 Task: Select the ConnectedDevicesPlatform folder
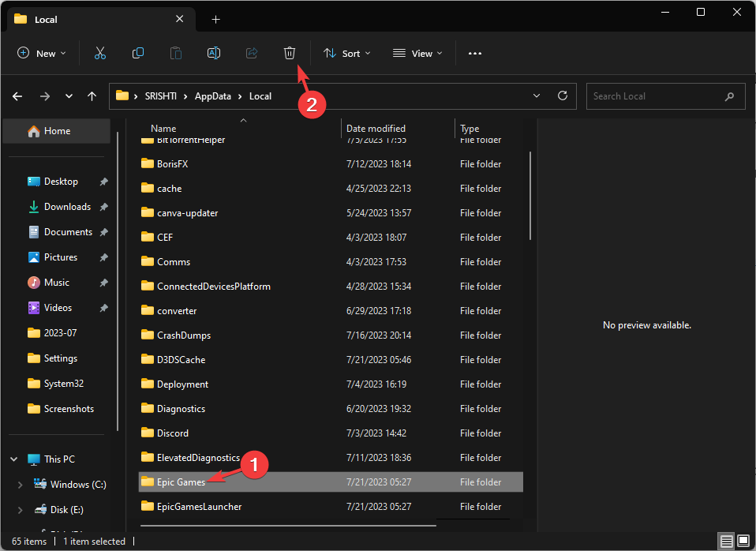click(x=331, y=287)
